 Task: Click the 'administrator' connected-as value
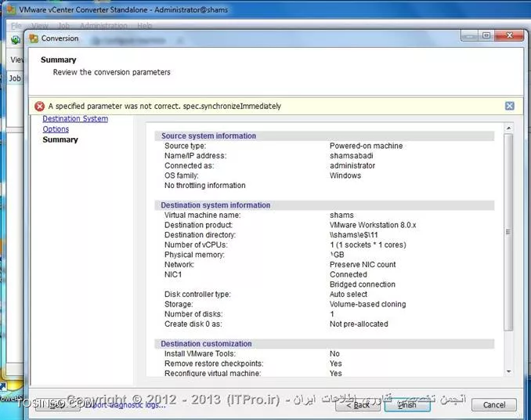pos(352,165)
